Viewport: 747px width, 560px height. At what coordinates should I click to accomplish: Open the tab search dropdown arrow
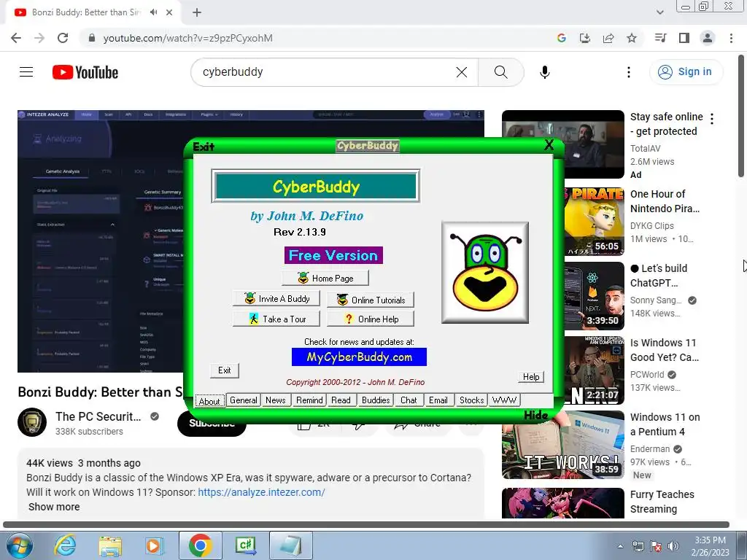660,13
